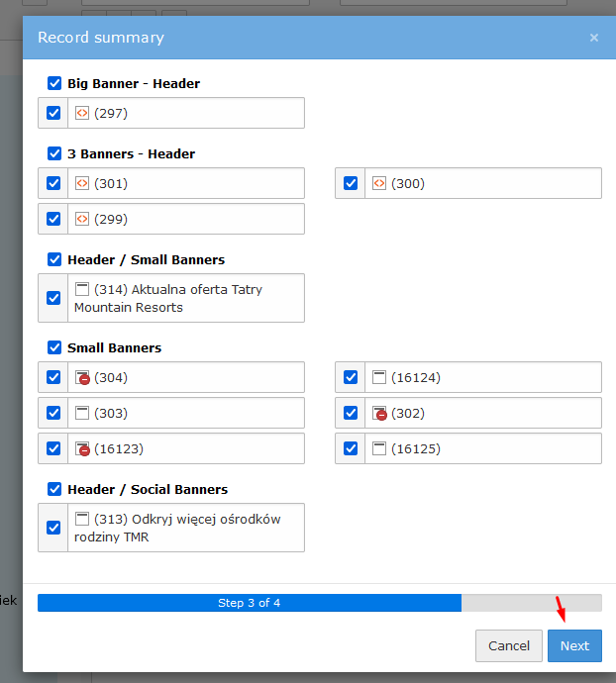Click the HTML icon of record 301
616x683 pixels.
82,183
